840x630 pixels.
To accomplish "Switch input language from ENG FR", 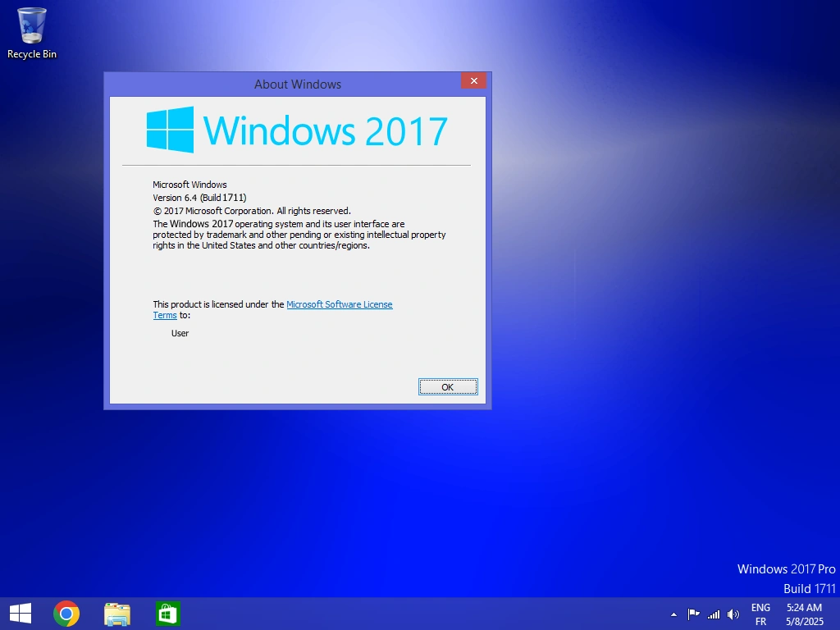I will point(760,613).
